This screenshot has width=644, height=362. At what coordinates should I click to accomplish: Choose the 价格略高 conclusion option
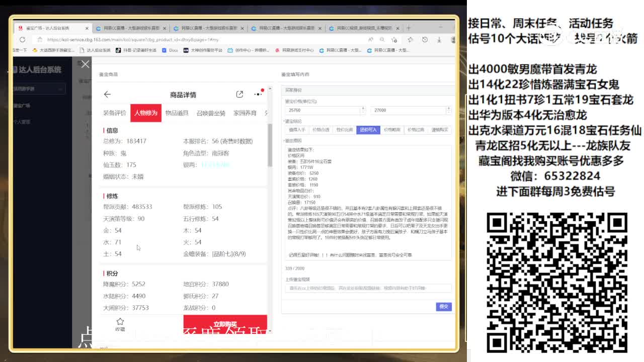pos(392,130)
